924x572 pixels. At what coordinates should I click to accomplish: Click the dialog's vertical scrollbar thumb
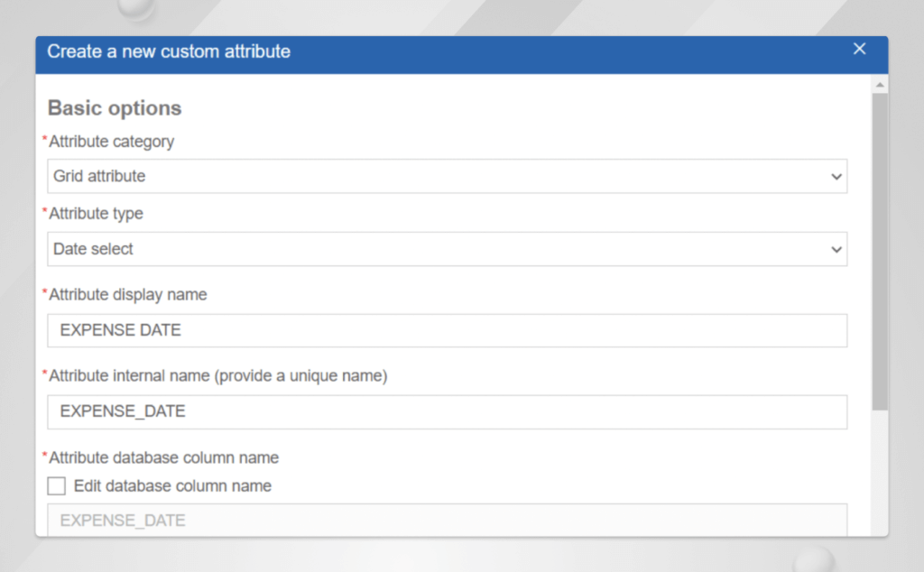point(880,253)
